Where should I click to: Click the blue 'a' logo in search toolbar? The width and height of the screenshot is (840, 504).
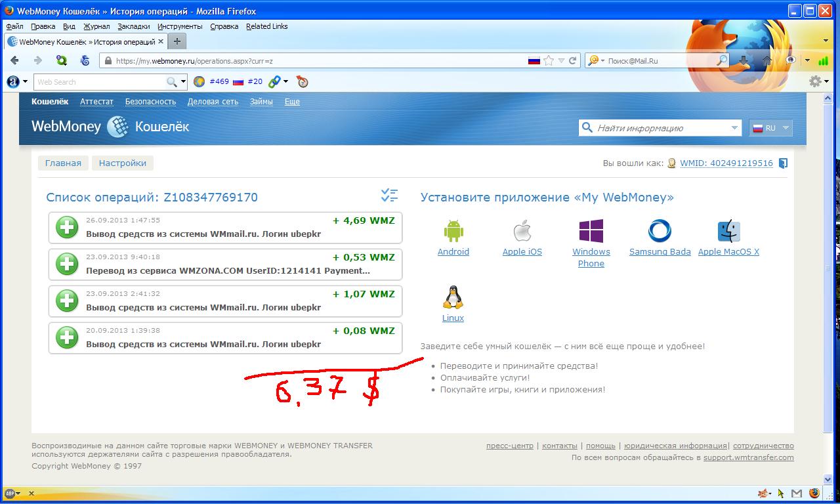[x=12, y=81]
